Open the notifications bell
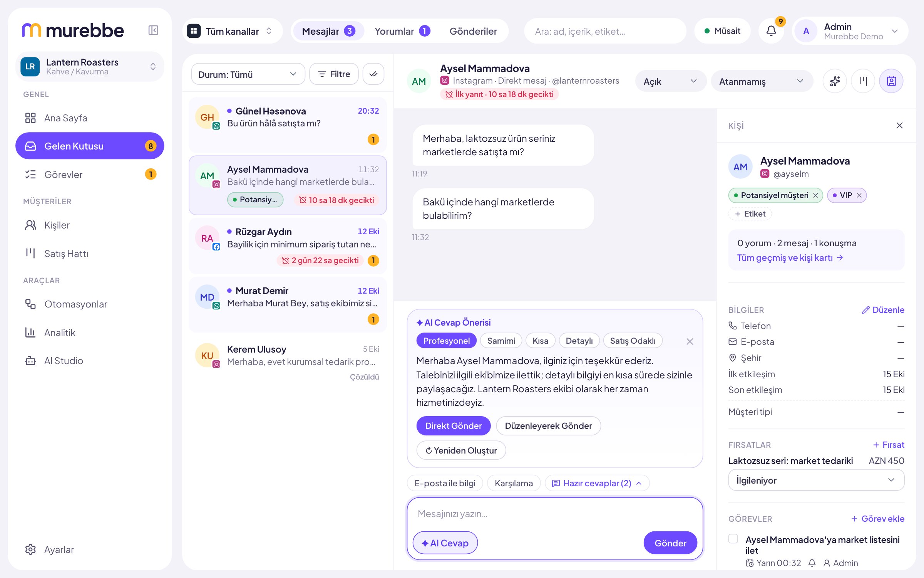 (x=771, y=31)
